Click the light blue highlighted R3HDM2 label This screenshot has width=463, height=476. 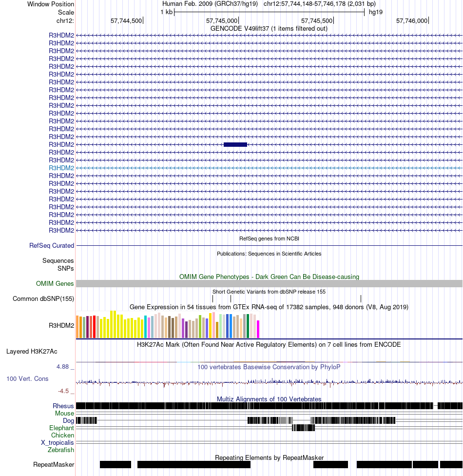(x=61, y=168)
